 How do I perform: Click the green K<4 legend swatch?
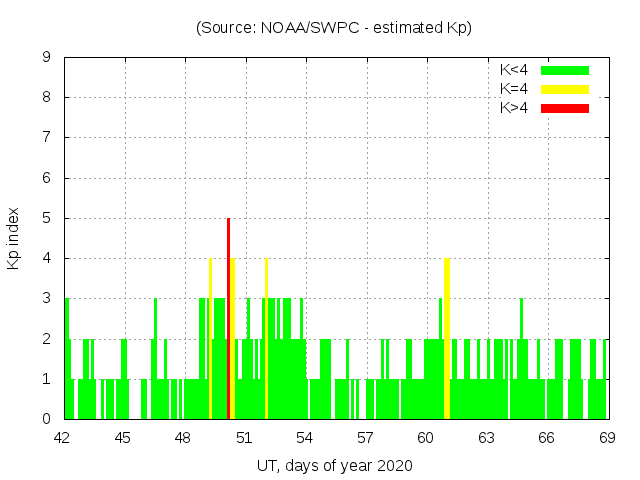565,70
